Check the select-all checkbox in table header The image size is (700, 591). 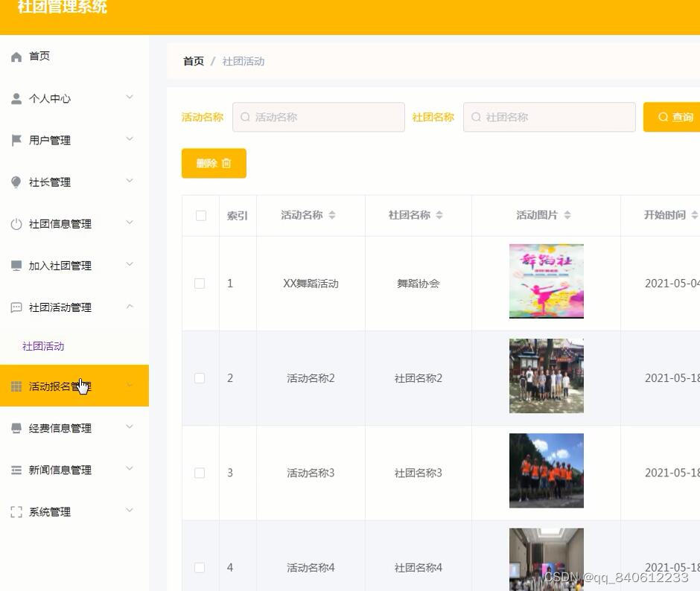coord(200,215)
